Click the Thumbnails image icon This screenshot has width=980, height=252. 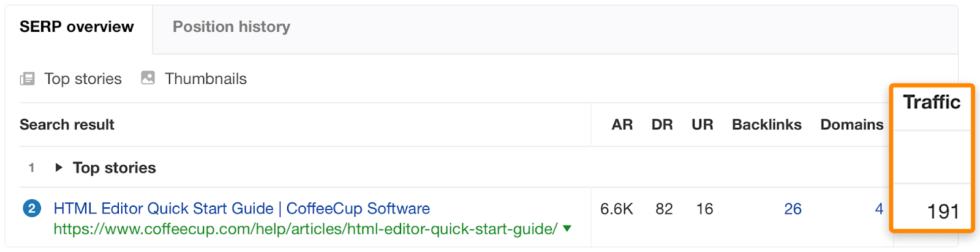coord(148,78)
